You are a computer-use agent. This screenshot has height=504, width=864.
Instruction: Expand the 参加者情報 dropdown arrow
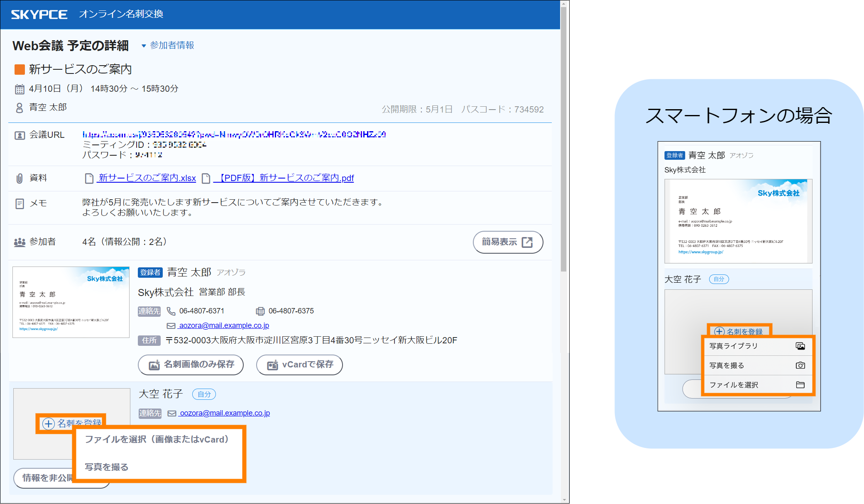click(144, 46)
